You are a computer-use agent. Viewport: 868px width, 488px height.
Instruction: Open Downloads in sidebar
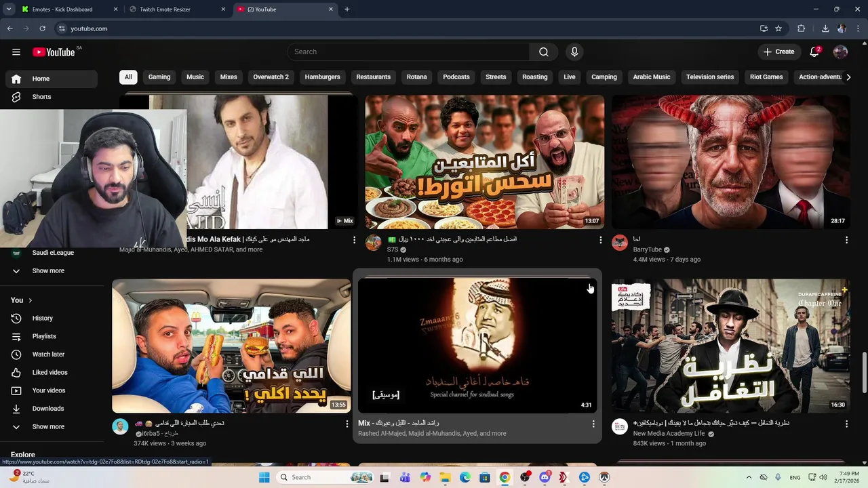pos(52,408)
